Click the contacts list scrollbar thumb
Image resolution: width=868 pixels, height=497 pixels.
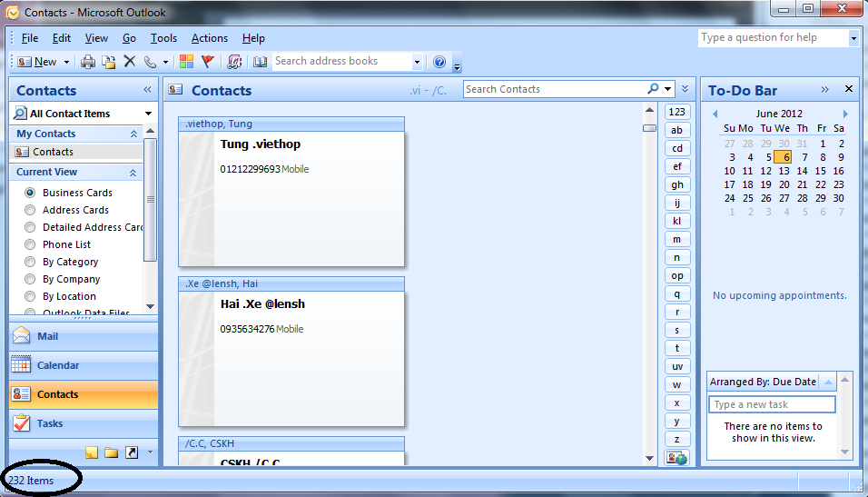tap(649, 128)
